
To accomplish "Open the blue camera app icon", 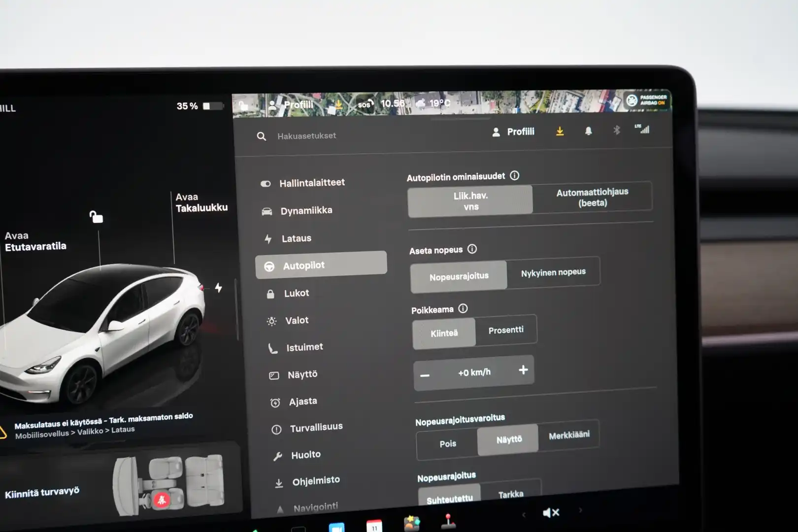I will (336, 527).
